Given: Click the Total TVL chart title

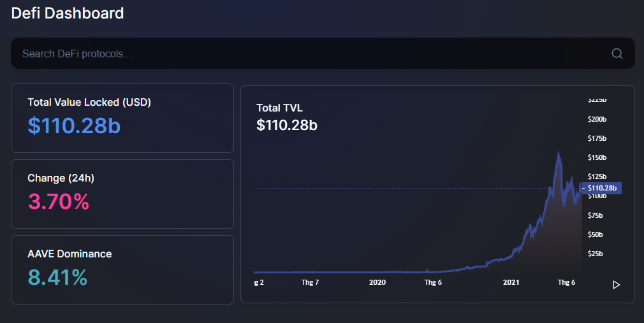Looking at the screenshot, I should (279, 108).
